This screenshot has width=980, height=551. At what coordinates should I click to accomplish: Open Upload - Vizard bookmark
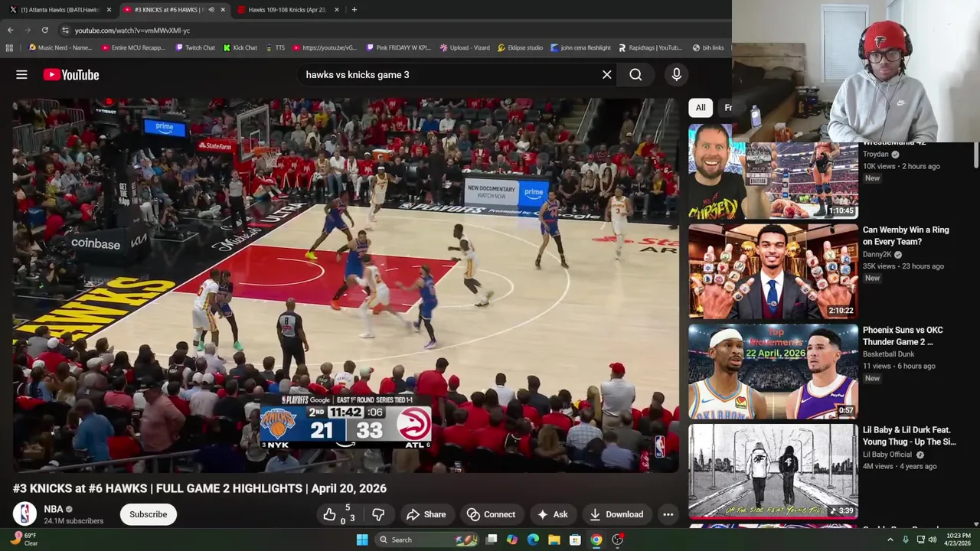(465, 47)
